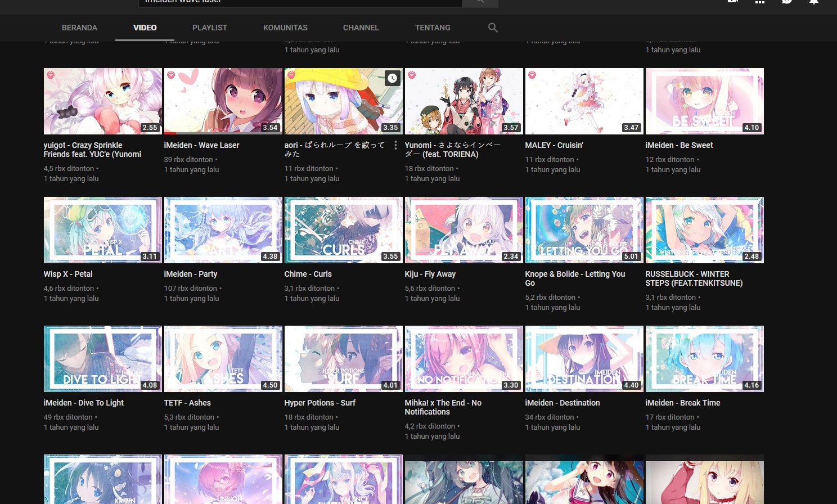Click the 'RUSSELBUCK - WINTER STEPS' title
837x504 pixels.
pyautogui.click(x=694, y=278)
